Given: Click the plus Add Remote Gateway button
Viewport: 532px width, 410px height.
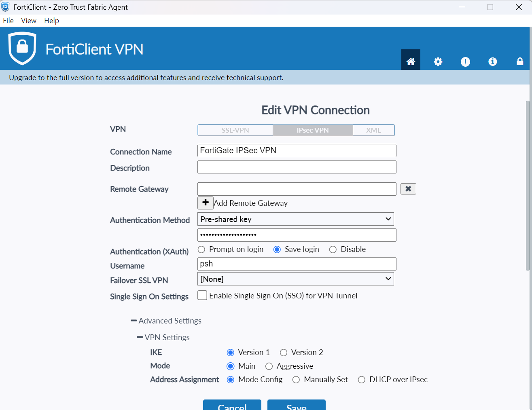Looking at the screenshot, I should point(206,203).
